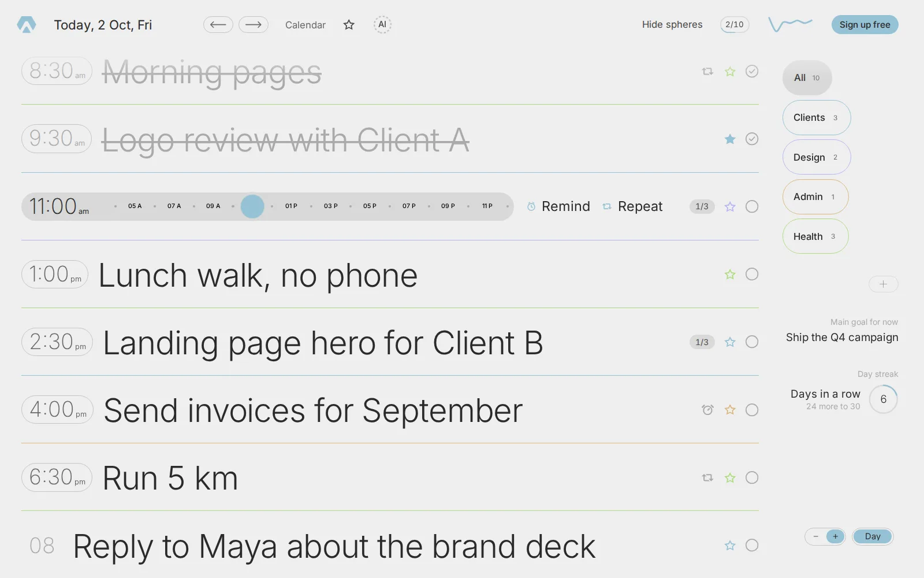Uncheck Logo review completed circle
Viewport: 924px width, 578px height.
tap(752, 139)
